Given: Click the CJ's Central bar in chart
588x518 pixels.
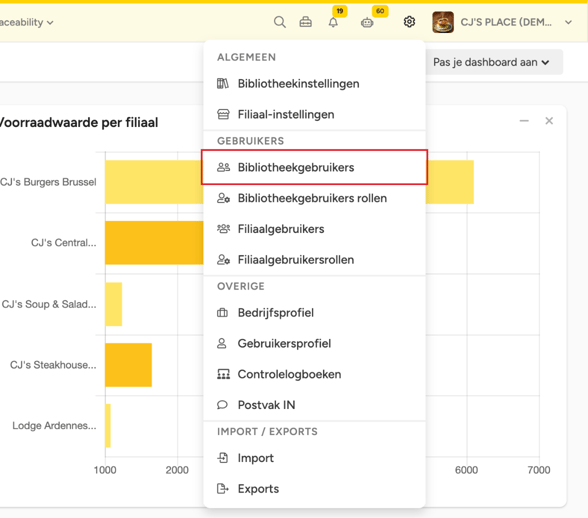Looking at the screenshot, I should 154,243.
